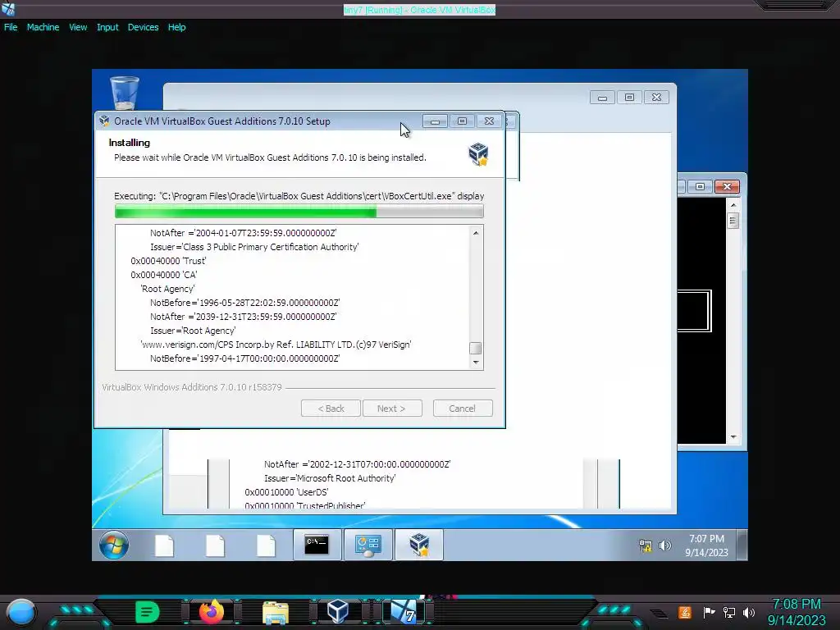Click the orange tray app icon

685,612
